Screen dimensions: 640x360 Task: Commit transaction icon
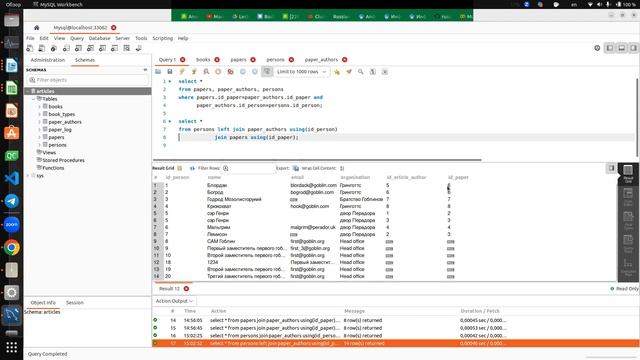point(243,71)
